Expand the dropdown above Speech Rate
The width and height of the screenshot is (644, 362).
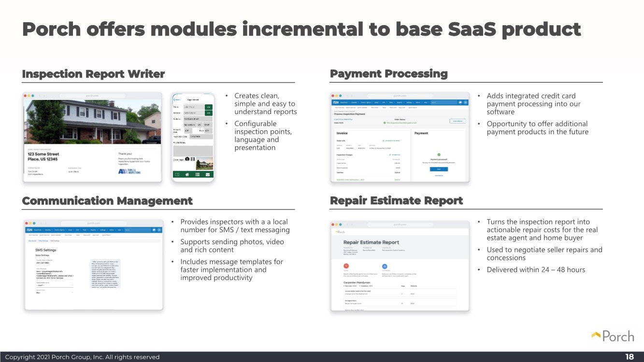[55, 285]
